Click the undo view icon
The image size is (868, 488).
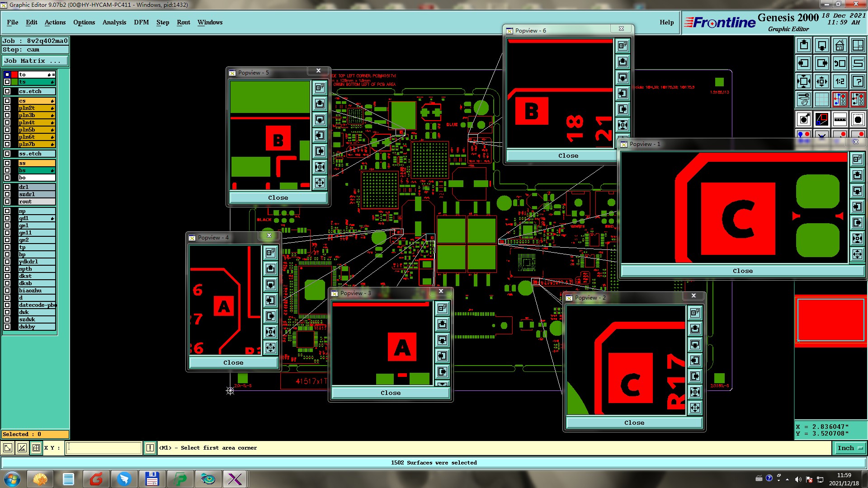click(840, 63)
